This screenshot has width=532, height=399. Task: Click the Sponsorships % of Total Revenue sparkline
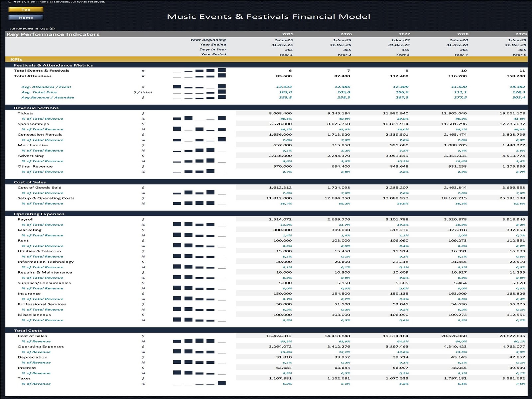pyautogui.click(x=199, y=129)
